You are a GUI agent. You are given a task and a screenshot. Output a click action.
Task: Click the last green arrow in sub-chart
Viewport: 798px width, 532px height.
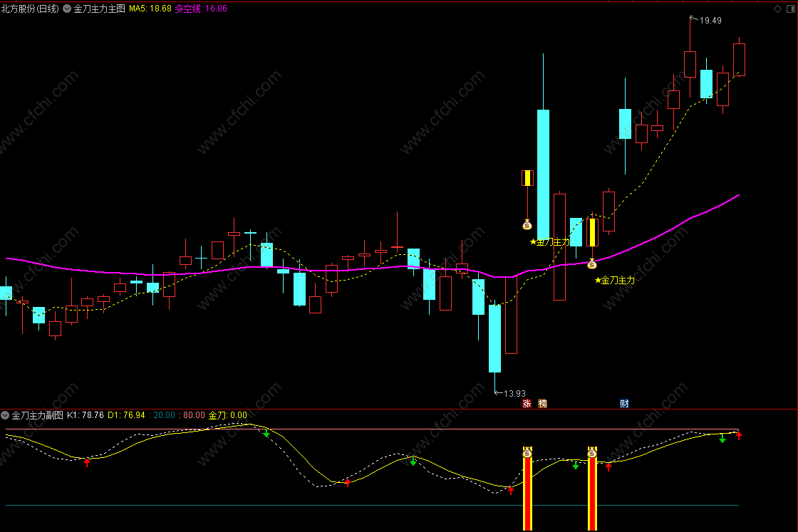pyautogui.click(x=722, y=439)
